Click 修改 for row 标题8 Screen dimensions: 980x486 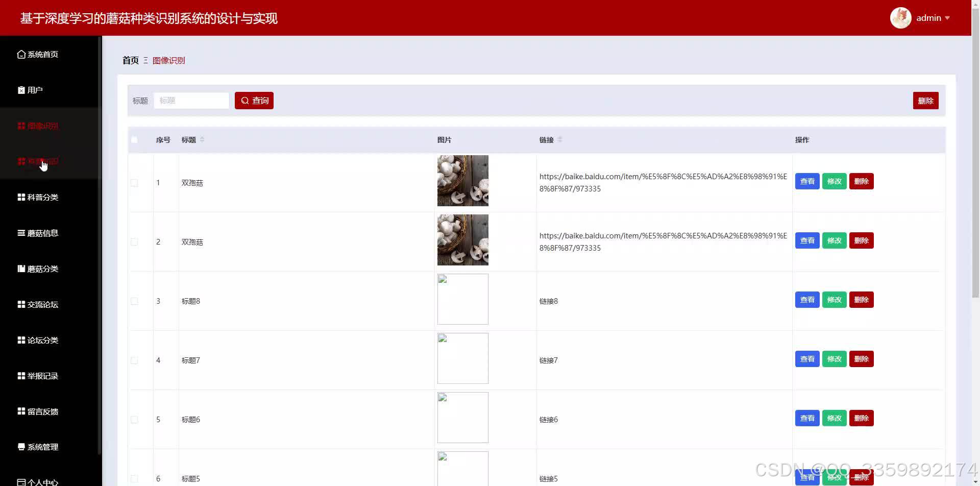(834, 300)
